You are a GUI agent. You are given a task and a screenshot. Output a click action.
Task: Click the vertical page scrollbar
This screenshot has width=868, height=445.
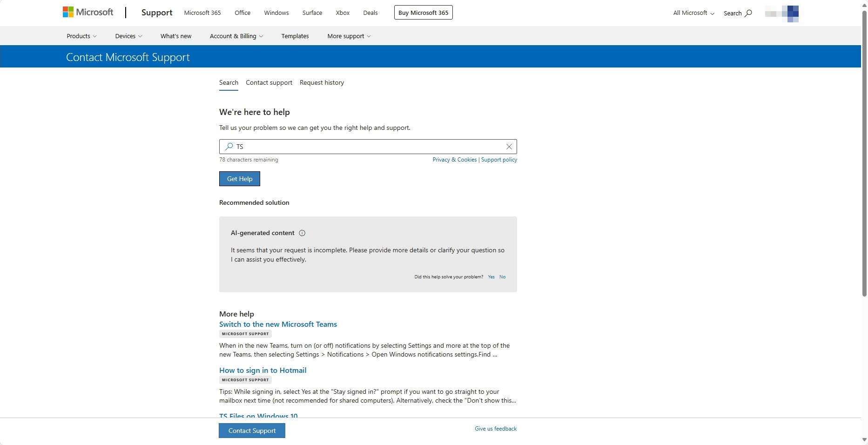tap(864, 154)
